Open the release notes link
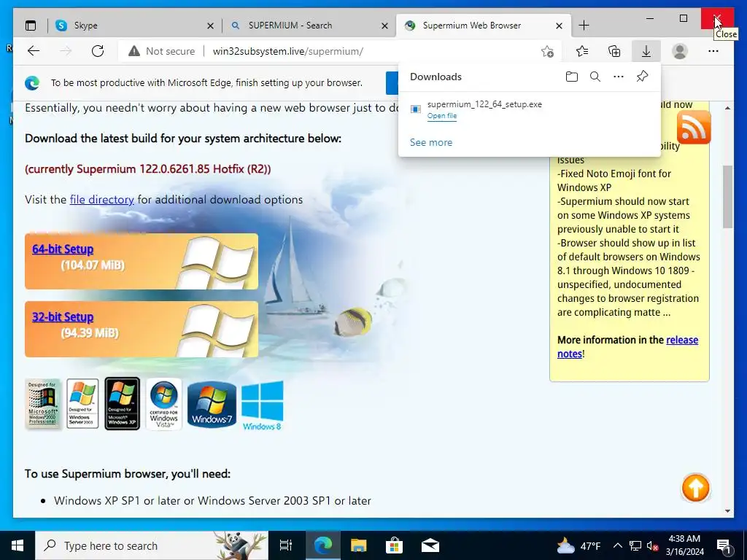Screen dimensions: 747x560 [x=627, y=346]
